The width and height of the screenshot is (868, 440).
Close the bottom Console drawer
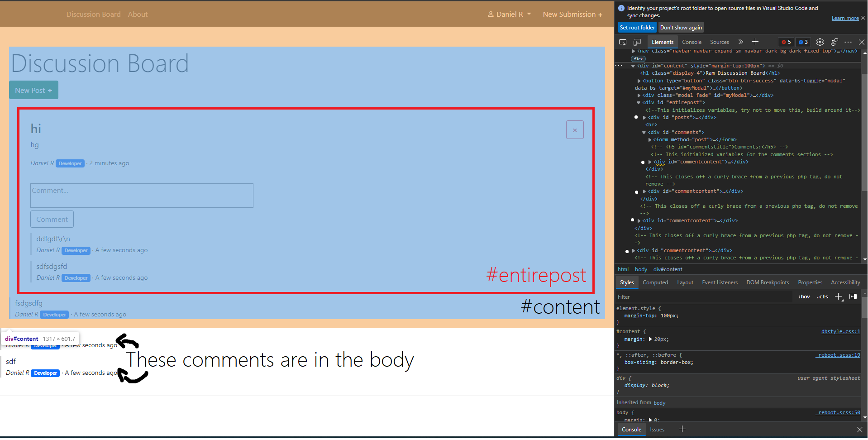coord(860,429)
